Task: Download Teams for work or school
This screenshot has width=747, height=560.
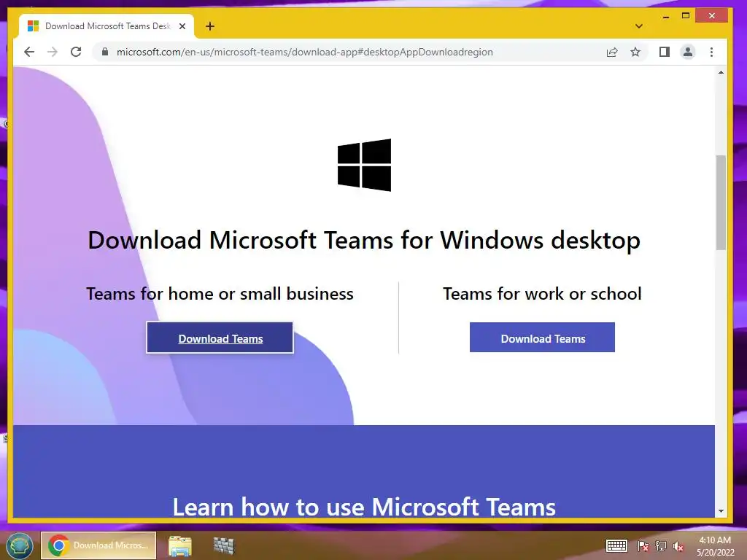Action: (542, 338)
